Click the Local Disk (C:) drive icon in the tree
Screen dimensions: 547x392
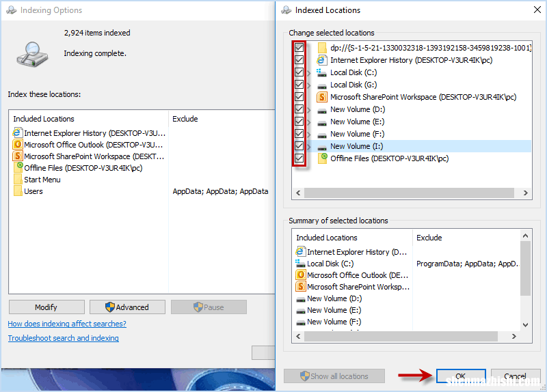click(321, 72)
